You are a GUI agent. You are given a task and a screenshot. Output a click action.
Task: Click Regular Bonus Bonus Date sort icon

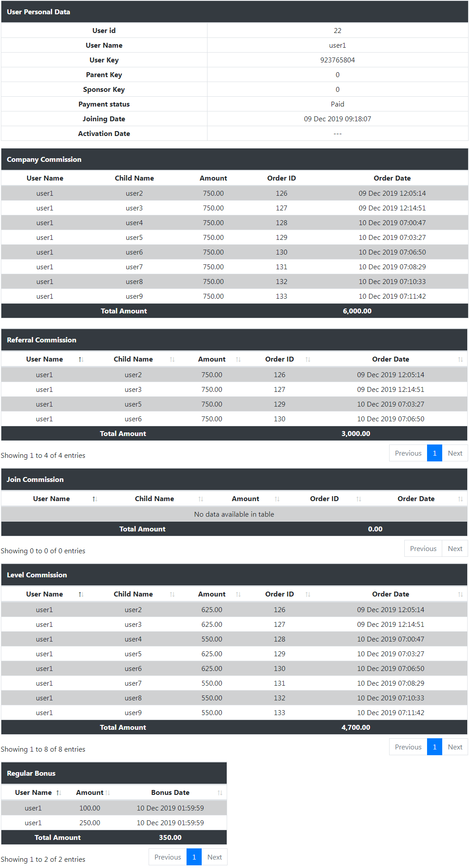pyautogui.click(x=220, y=793)
